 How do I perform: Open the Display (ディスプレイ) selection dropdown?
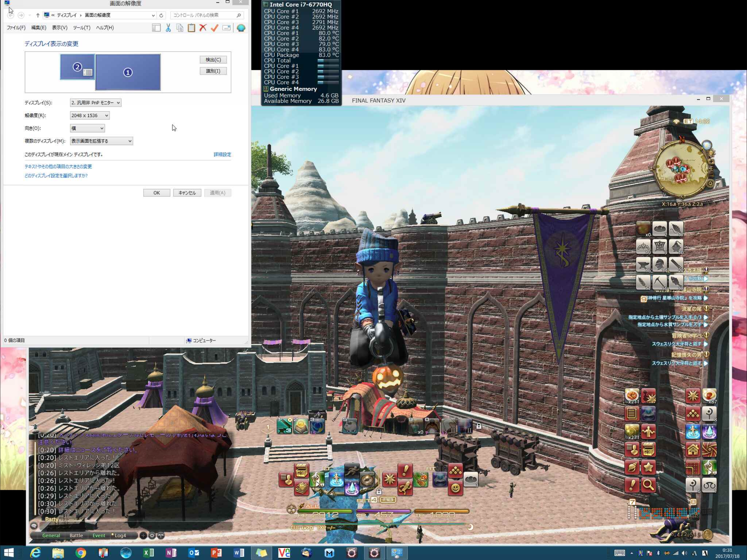click(x=96, y=103)
